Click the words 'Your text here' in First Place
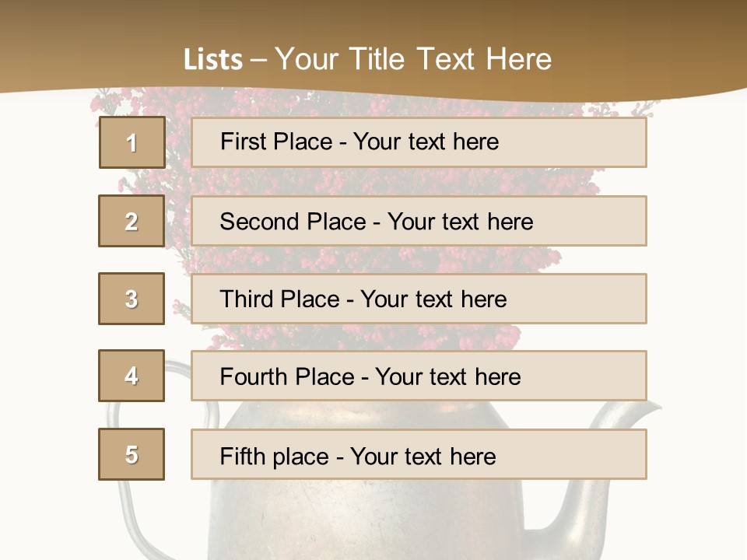Viewport: 747px width, 560px height. (x=426, y=142)
